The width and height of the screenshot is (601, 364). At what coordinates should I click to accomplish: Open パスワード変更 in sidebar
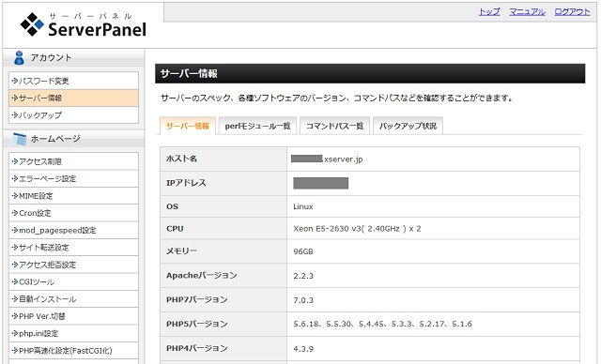coord(73,81)
